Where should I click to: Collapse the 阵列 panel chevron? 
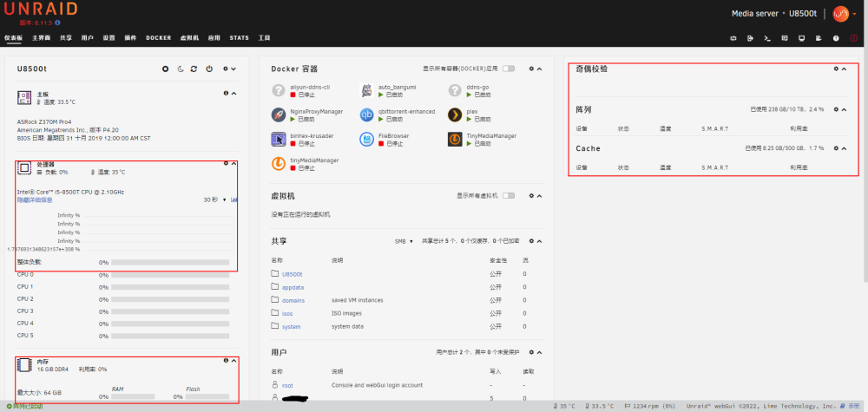click(x=845, y=109)
